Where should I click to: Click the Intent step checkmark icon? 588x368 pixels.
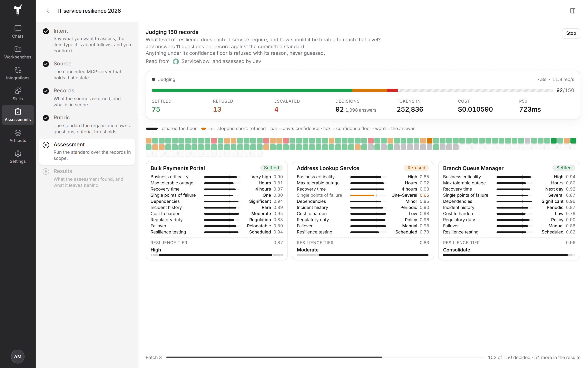(46, 31)
